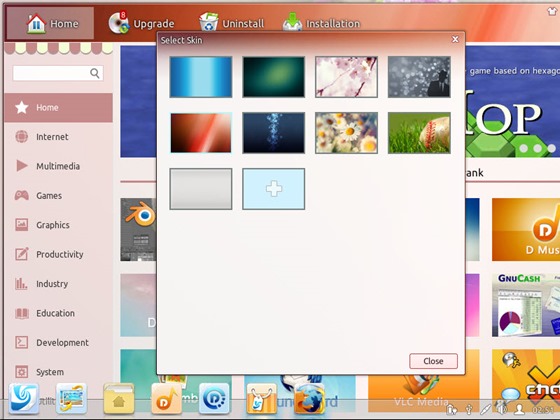Switch to the Uninstall tab

click(231, 23)
